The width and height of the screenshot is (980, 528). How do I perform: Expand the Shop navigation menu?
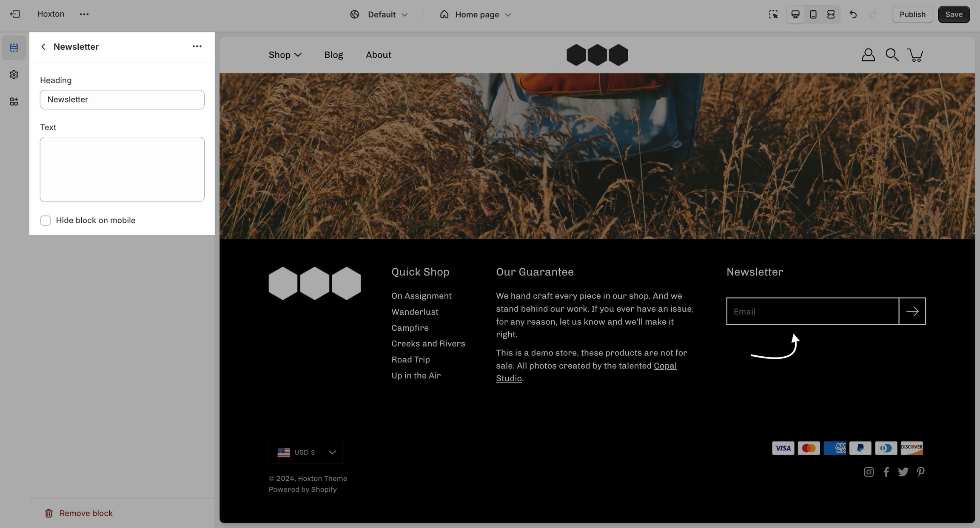point(285,55)
